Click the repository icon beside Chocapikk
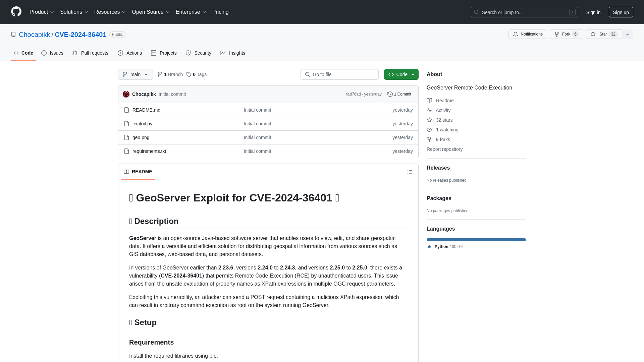644x362 pixels. click(x=13, y=35)
